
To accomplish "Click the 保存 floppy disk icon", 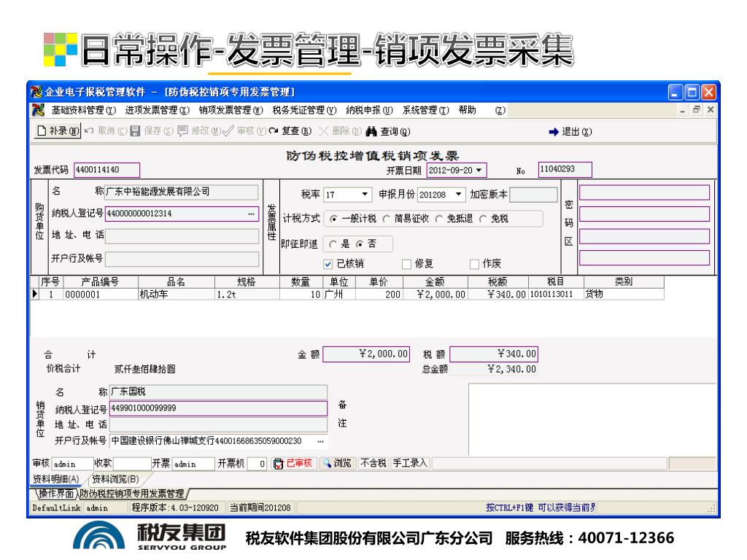I will coord(135,131).
